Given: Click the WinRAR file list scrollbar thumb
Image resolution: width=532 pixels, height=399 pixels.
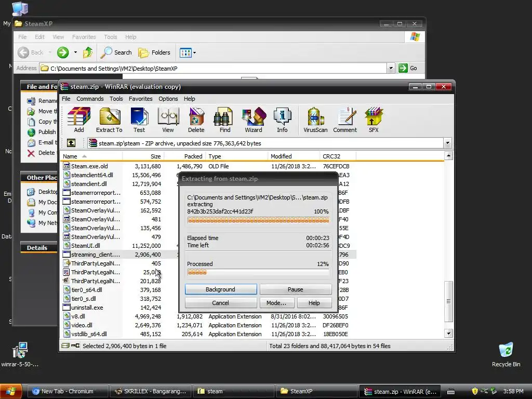Looking at the screenshot, I should click(x=448, y=301).
